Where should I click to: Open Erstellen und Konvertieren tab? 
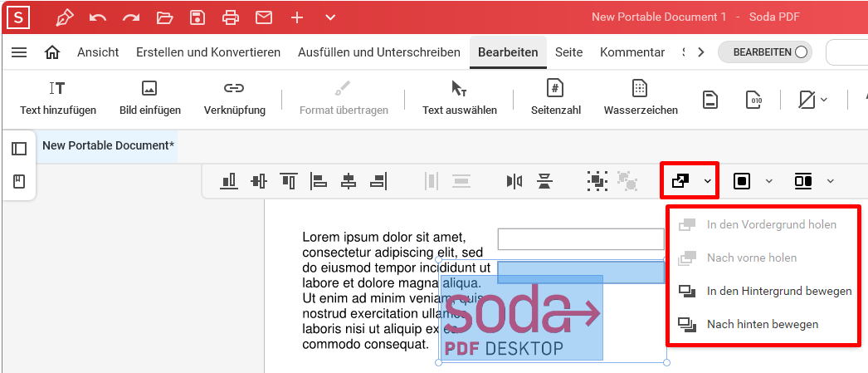[208, 52]
